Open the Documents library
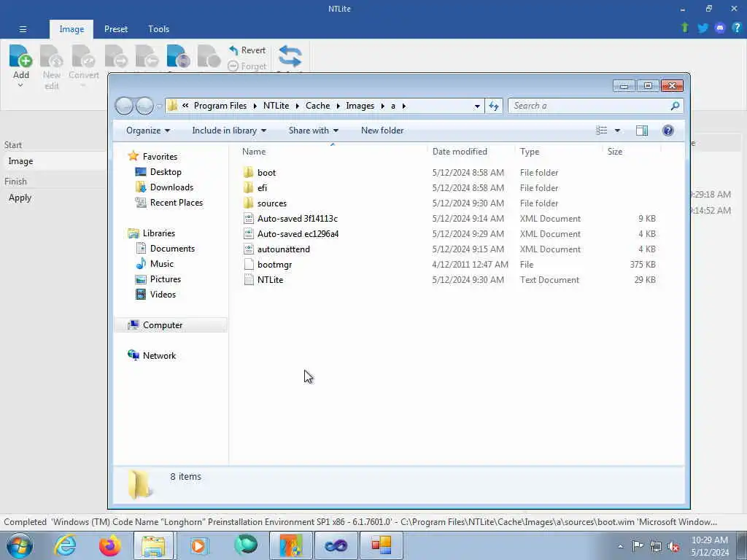 click(172, 249)
